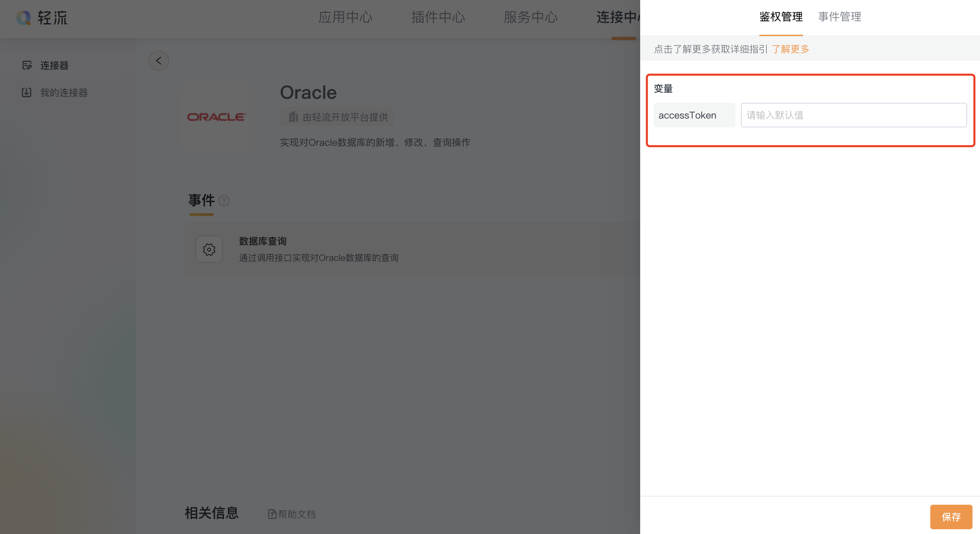Click the 连接器 sidebar icon
This screenshot has width=980, height=534.
(27, 65)
